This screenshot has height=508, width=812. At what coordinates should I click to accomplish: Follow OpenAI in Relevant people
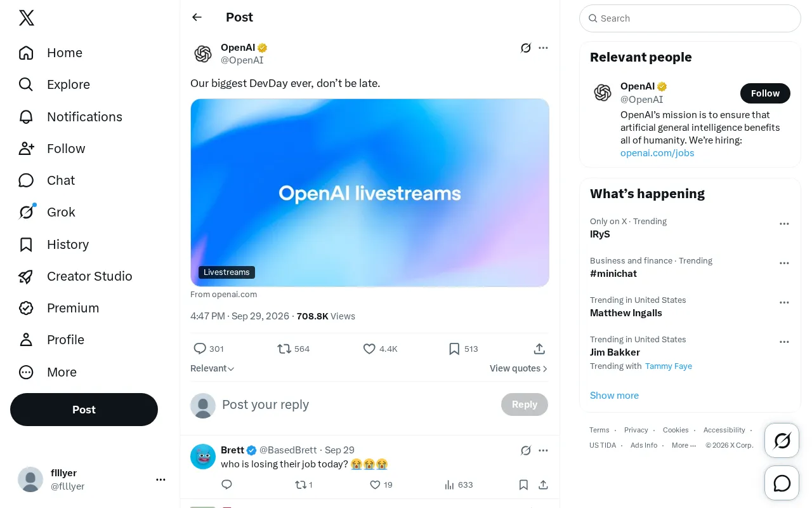click(765, 93)
